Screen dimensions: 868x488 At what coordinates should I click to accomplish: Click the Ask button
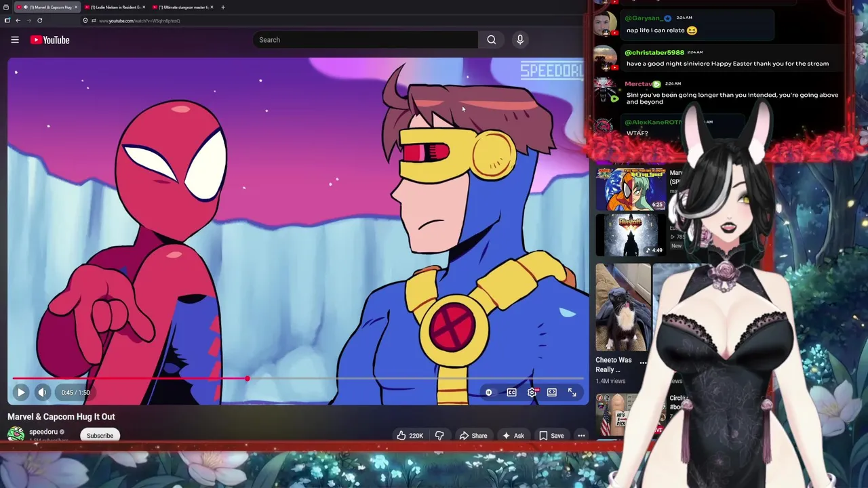tap(513, 436)
